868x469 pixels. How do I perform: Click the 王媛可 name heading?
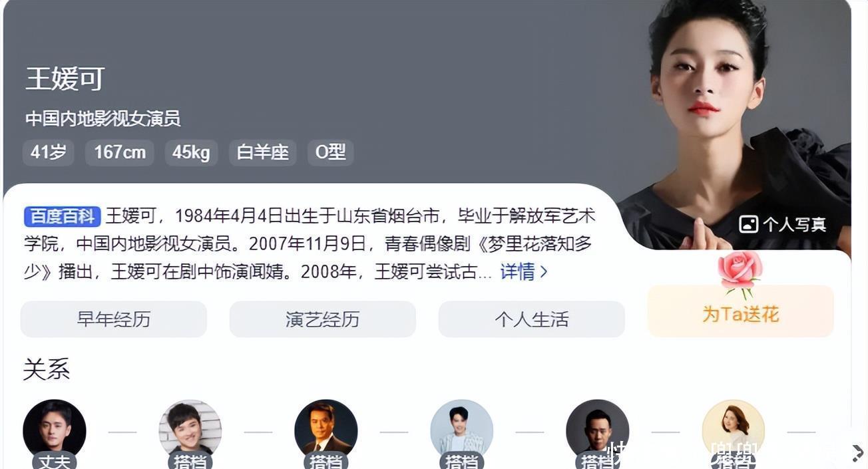click(x=65, y=79)
